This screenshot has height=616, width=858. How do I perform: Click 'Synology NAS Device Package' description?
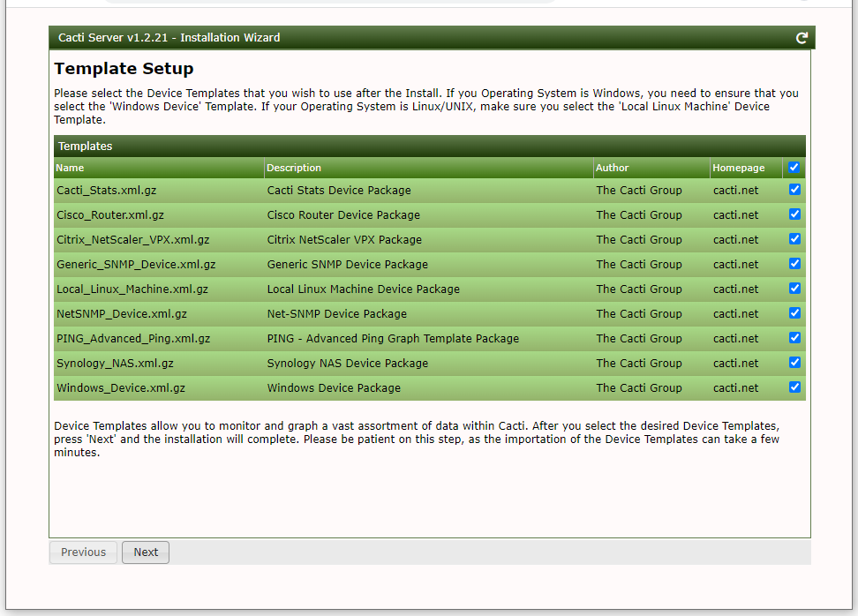(348, 364)
